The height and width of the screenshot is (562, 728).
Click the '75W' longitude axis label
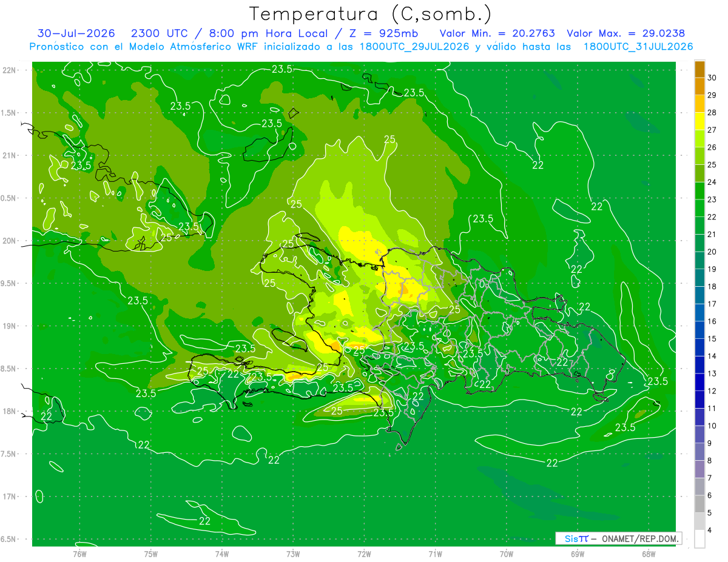151,554
